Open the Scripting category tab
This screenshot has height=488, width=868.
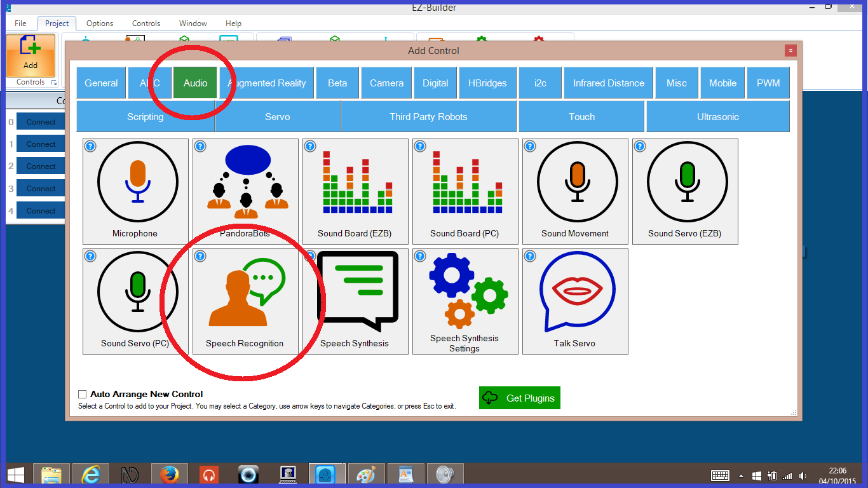tap(146, 117)
